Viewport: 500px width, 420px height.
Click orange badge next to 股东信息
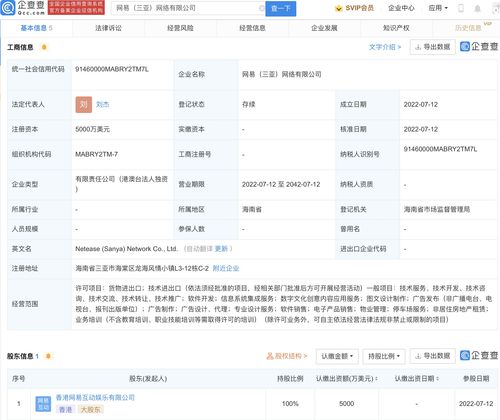(x=48, y=356)
